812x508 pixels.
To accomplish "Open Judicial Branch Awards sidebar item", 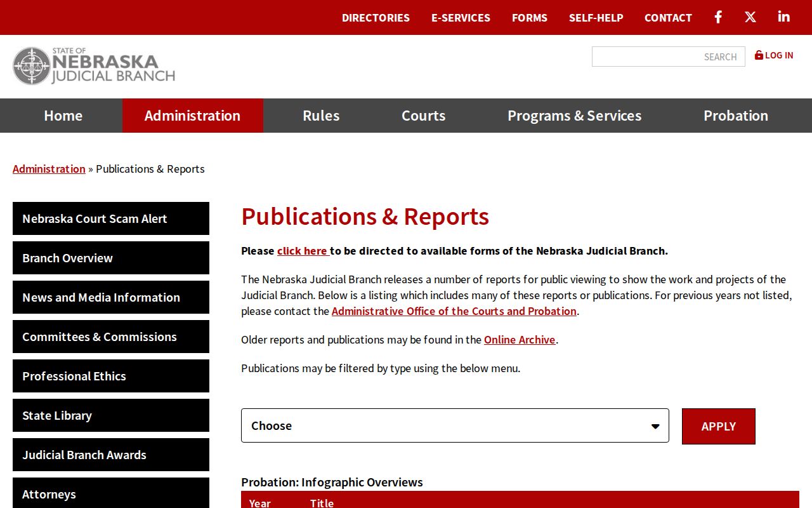I will 111,455.
